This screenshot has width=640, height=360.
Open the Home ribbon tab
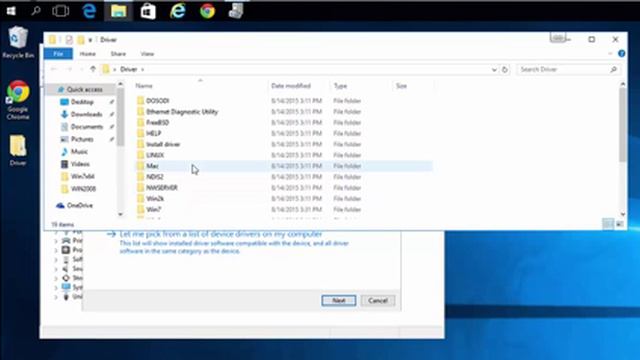click(x=87, y=54)
